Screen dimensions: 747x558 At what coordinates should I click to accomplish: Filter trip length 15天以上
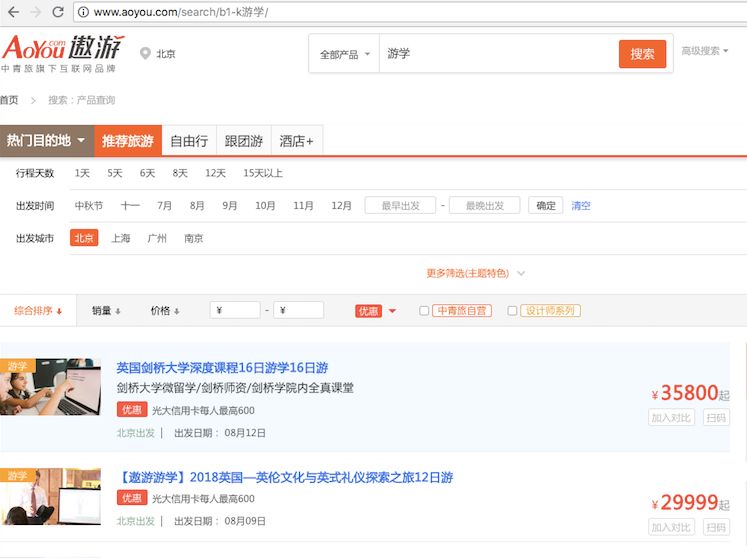coord(263,173)
